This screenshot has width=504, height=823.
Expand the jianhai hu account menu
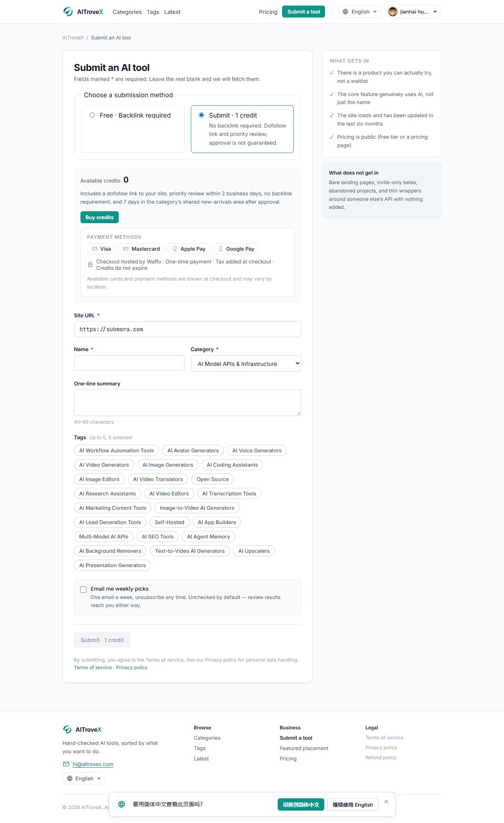414,12
